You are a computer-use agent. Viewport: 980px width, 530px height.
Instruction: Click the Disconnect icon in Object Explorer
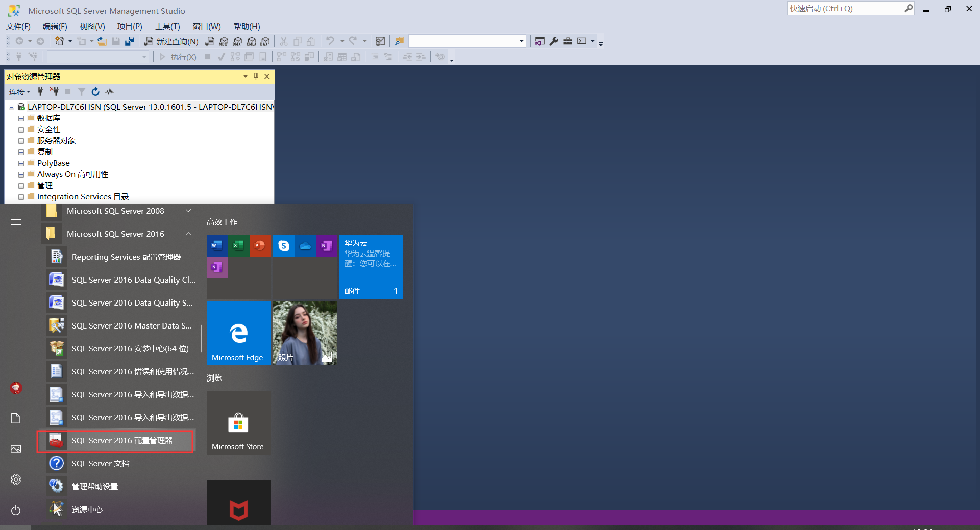point(54,91)
